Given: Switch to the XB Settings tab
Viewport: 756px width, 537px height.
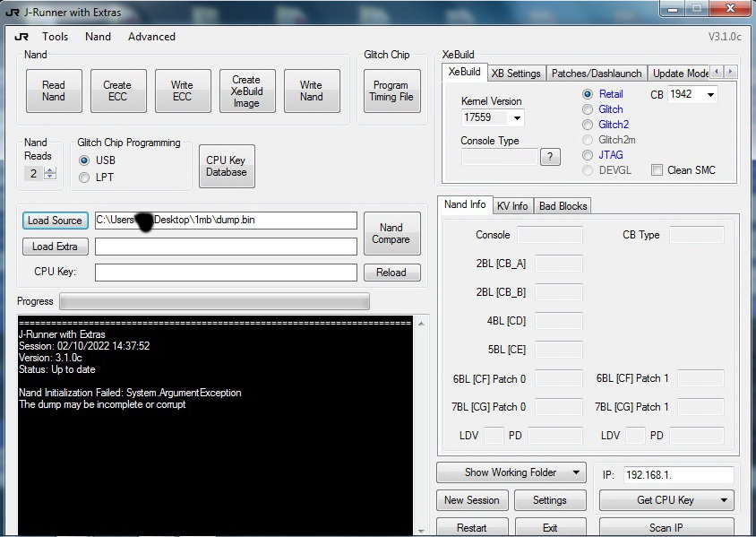Looking at the screenshot, I should [516, 74].
